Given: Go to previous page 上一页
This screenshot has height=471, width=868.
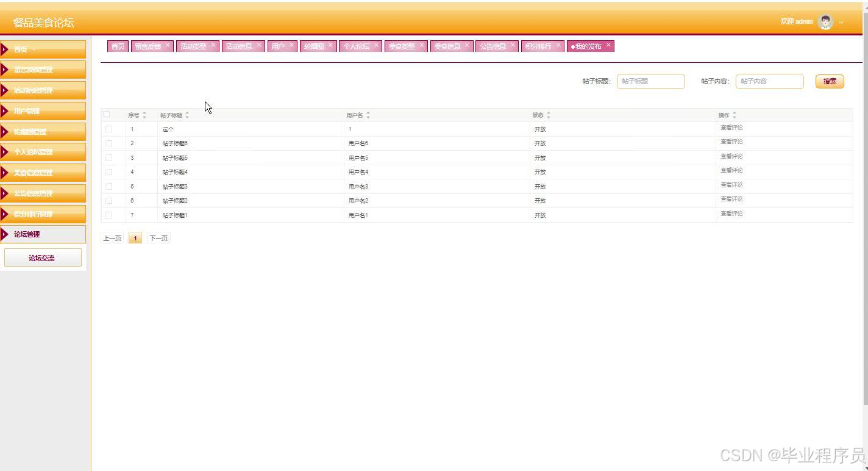Looking at the screenshot, I should 112,238.
